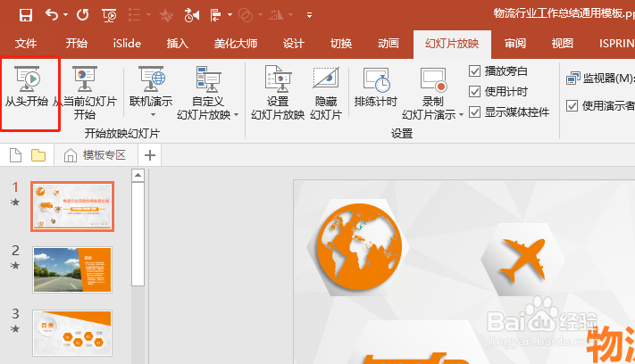The height and width of the screenshot is (364, 635).
Task: Click the Undo arrow icon
Action: (x=52, y=15)
